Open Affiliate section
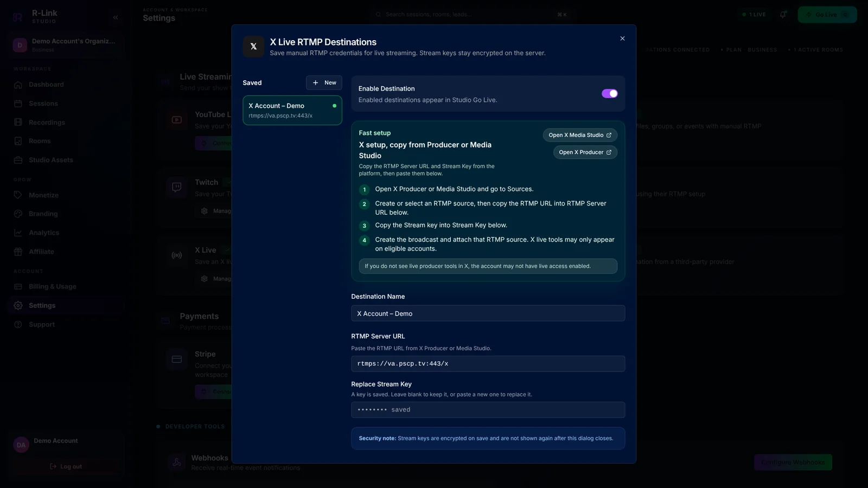 (41, 252)
